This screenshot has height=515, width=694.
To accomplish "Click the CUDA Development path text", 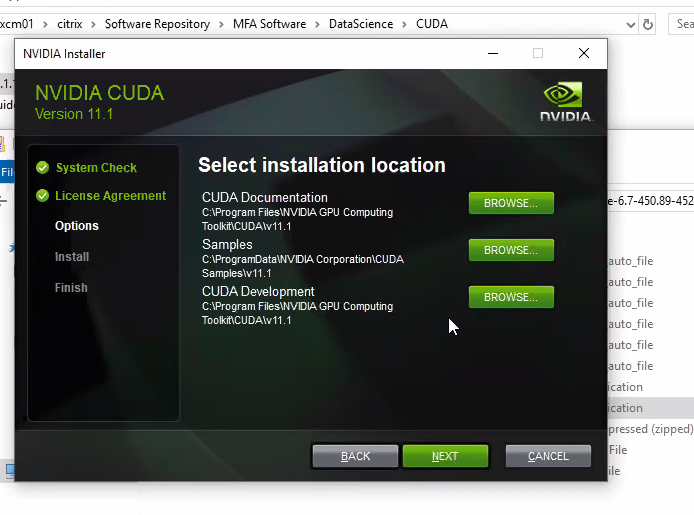I will pyautogui.click(x=297, y=313).
